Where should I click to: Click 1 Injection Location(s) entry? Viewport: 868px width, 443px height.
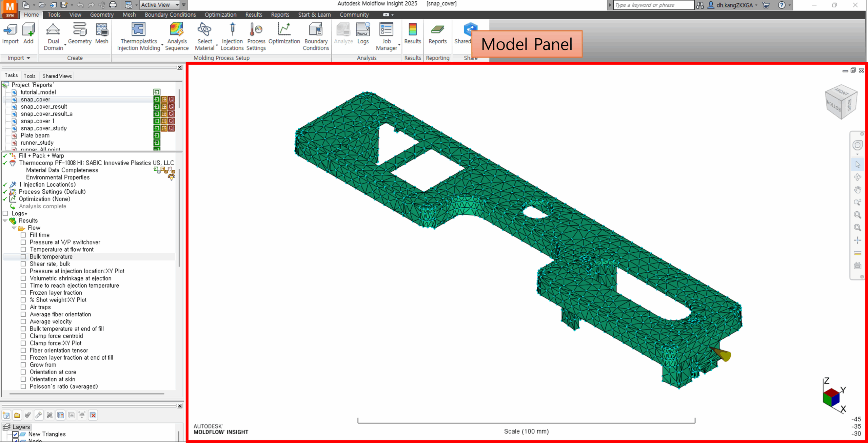point(47,185)
